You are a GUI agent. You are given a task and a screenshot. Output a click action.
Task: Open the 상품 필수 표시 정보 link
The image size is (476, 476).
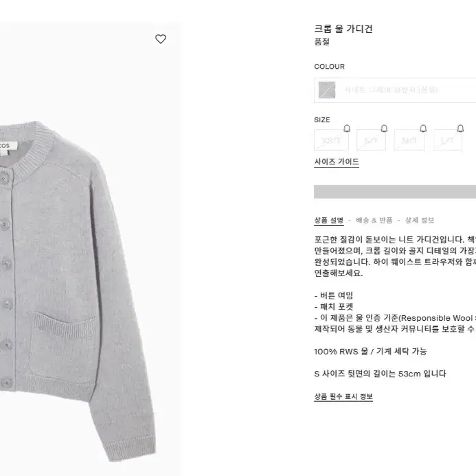[x=343, y=396]
